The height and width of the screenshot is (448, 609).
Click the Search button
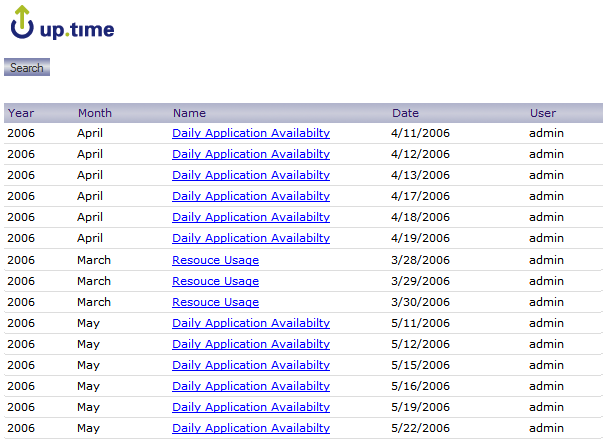[x=27, y=67]
